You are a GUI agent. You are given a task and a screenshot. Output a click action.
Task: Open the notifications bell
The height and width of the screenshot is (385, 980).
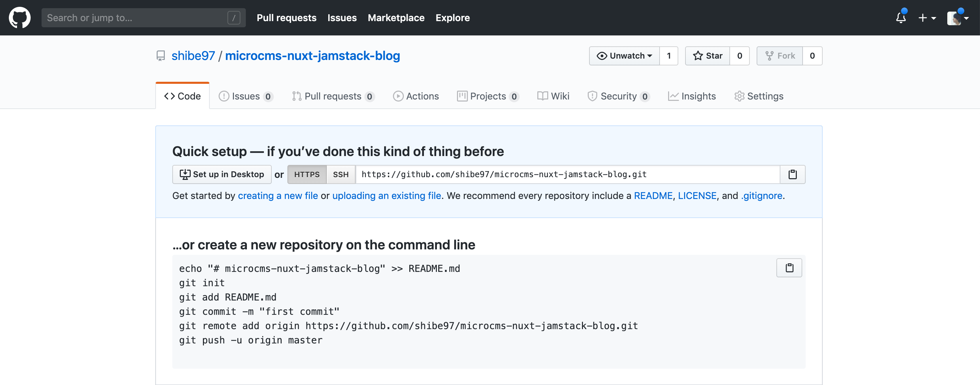(900, 17)
